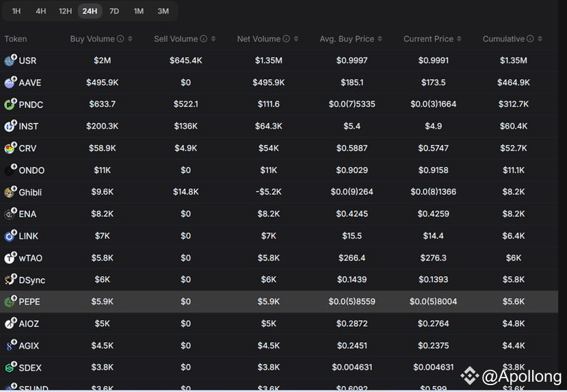The image size is (567, 392).
Task: Sort table by Net Volume arrows
Action: pos(295,39)
